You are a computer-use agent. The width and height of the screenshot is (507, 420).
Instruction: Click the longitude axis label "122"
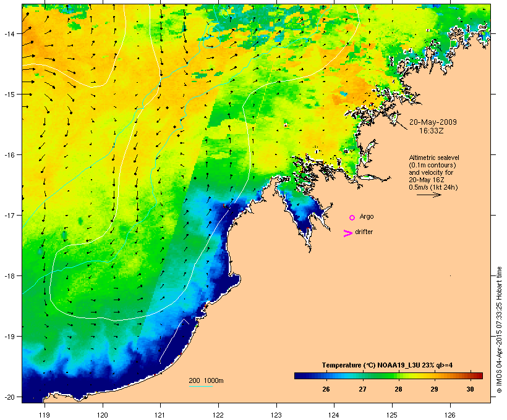point(218,414)
